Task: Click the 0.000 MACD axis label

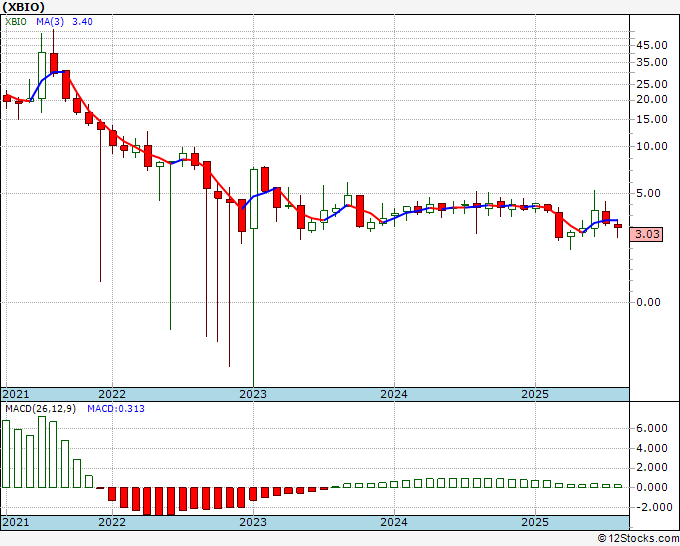Action: (x=651, y=487)
